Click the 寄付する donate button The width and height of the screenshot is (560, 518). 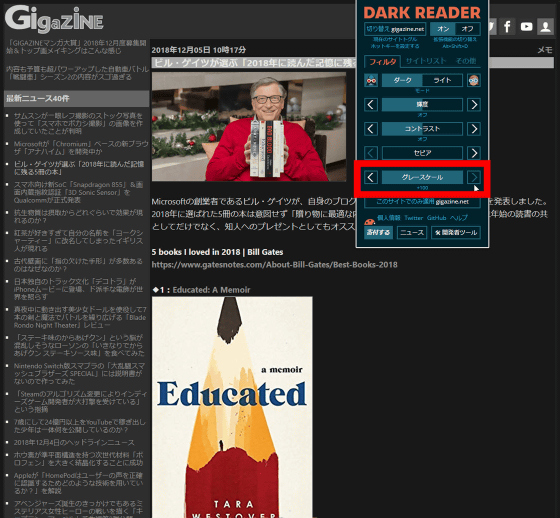pos(378,233)
